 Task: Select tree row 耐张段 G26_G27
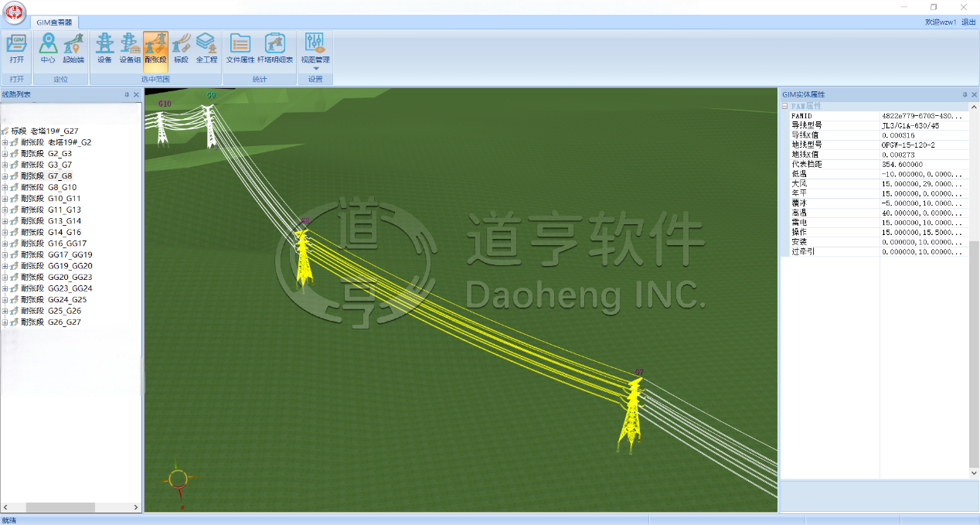[51, 322]
